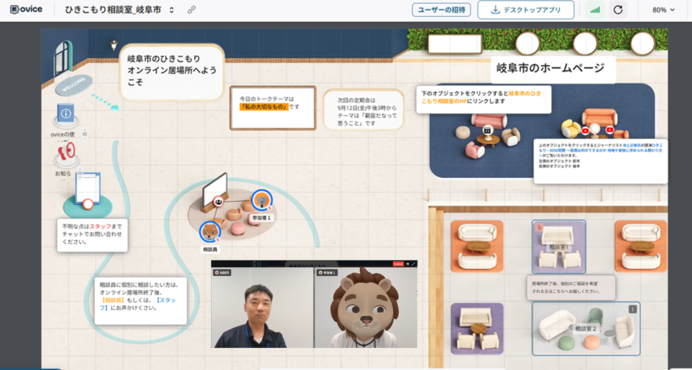Viewport: 692px width, 370px height.
Task: Click the デスクトップアプリ download button
Action: point(526,10)
